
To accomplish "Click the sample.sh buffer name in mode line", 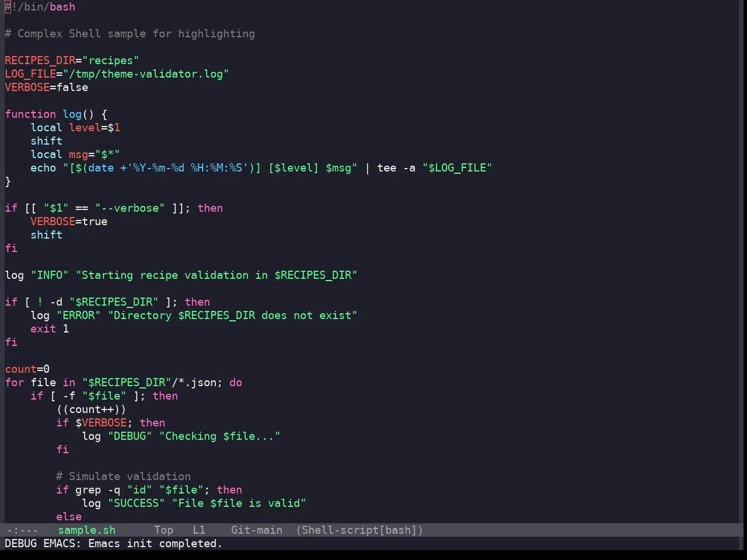I will tap(86, 530).
